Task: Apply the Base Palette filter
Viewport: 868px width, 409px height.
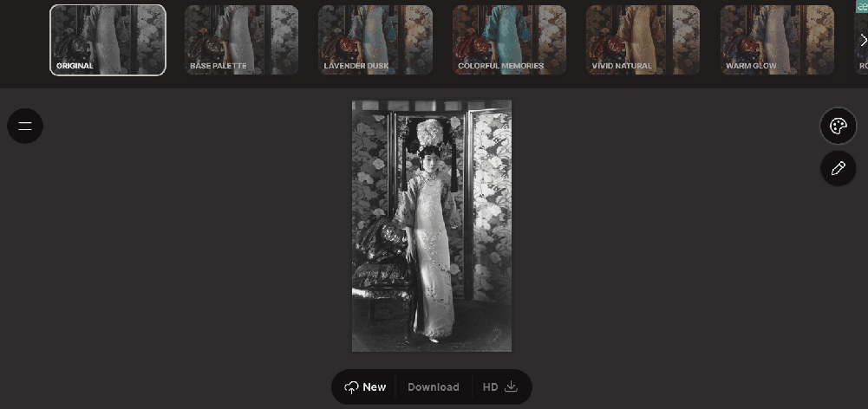Action: click(x=241, y=40)
